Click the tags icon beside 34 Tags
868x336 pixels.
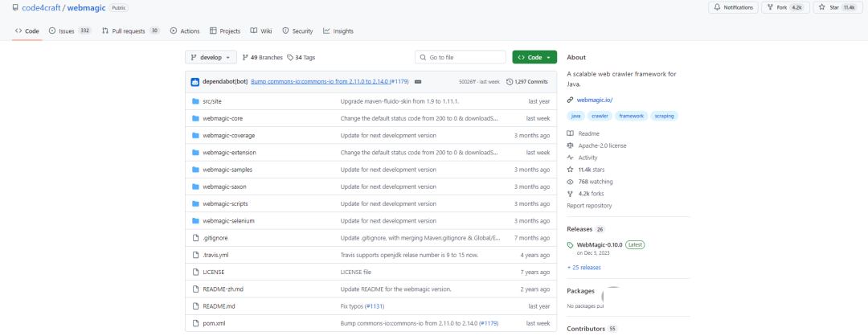(x=290, y=58)
